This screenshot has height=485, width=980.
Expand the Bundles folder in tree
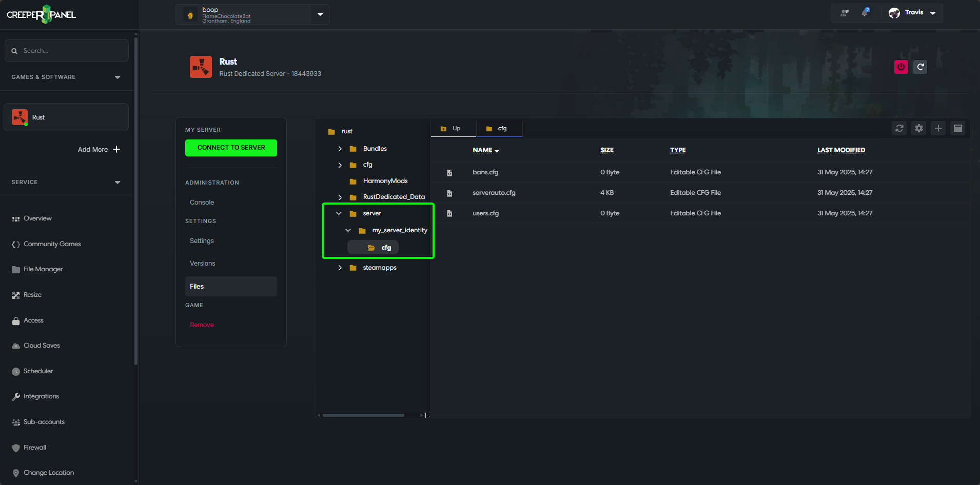pos(340,149)
